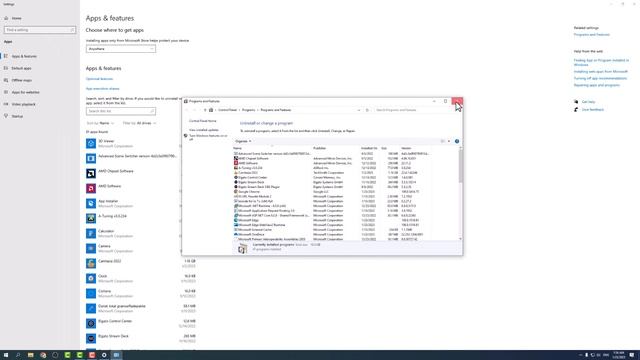Click Up arrow in Programs and Features navigation
Viewport: 640px width, 360px height.
click(x=205, y=110)
